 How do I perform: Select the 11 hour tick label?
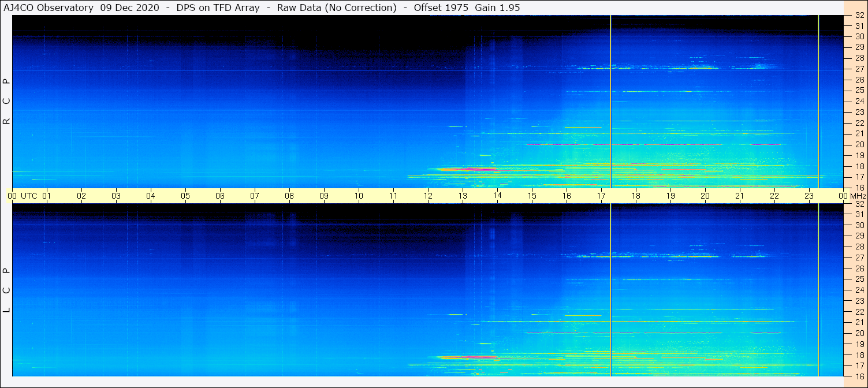tap(393, 196)
